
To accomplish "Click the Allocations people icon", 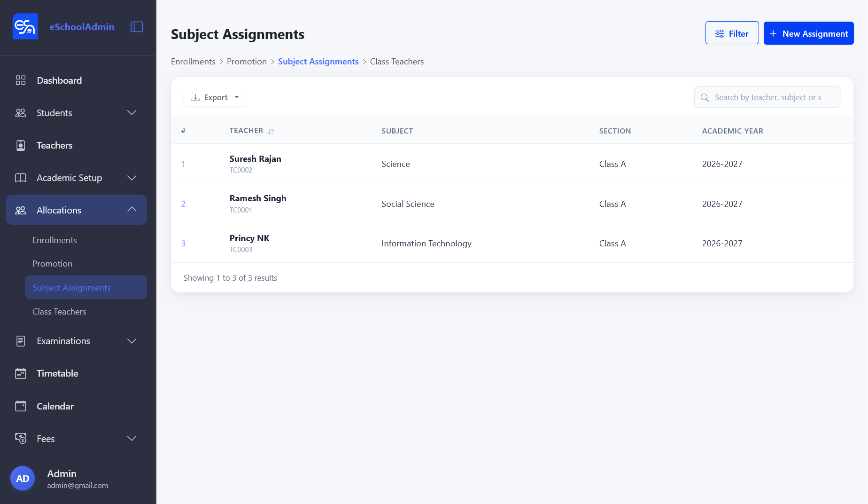I will pyautogui.click(x=21, y=210).
